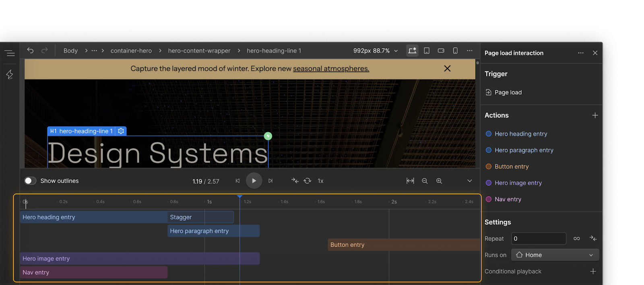
Task: Click Nav entry pink color dot
Action: (x=489, y=199)
